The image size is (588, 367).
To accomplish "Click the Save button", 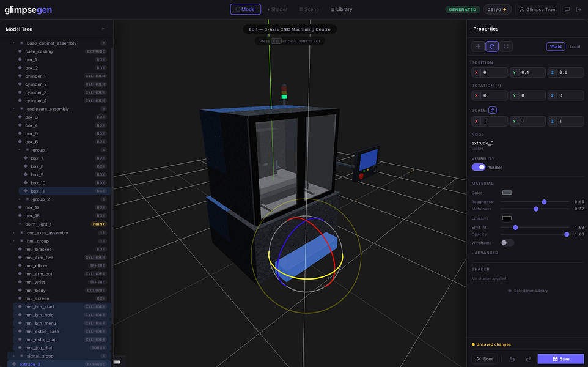I will [560, 359].
